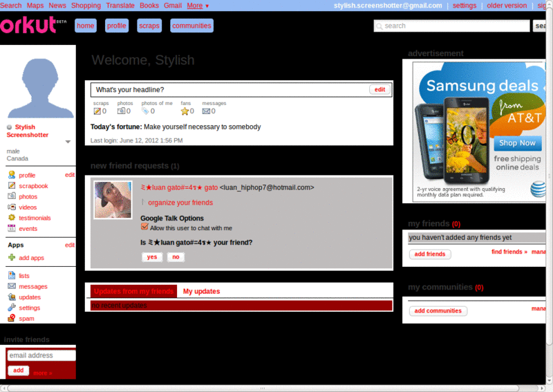This screenshot has width=553, height=392.
Task: Click the email address invite field
Action: (41, 355)
